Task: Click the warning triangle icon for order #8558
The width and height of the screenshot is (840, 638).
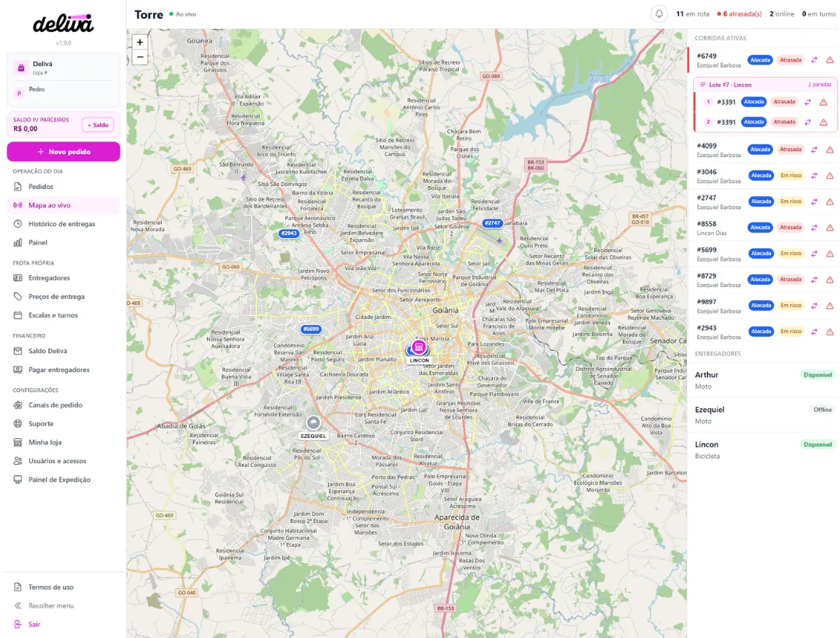Action: coord(830,228)
